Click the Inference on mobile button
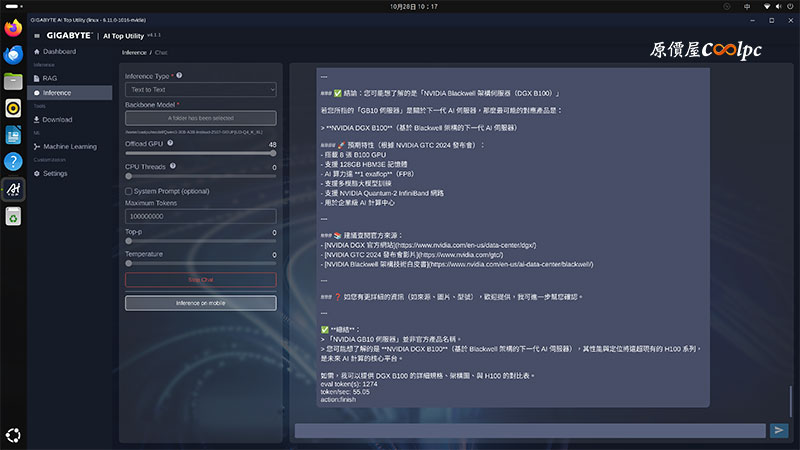 (x=200, y=303)
